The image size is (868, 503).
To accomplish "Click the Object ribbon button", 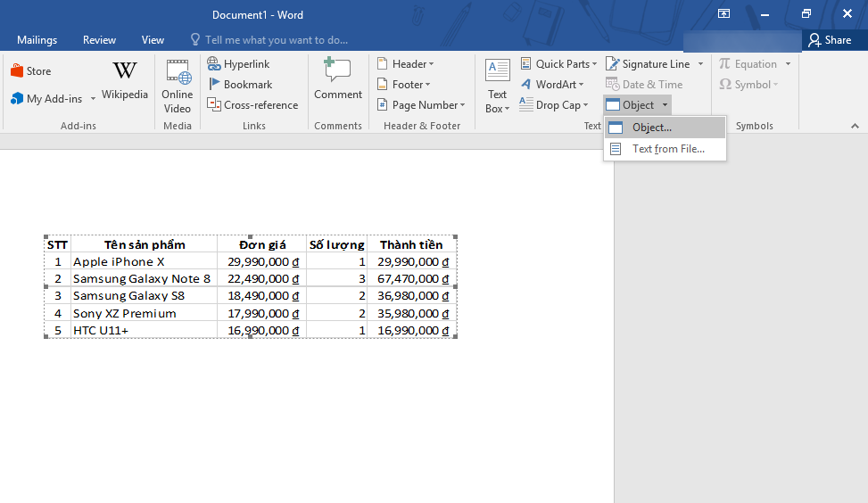I will coord(631,105).
